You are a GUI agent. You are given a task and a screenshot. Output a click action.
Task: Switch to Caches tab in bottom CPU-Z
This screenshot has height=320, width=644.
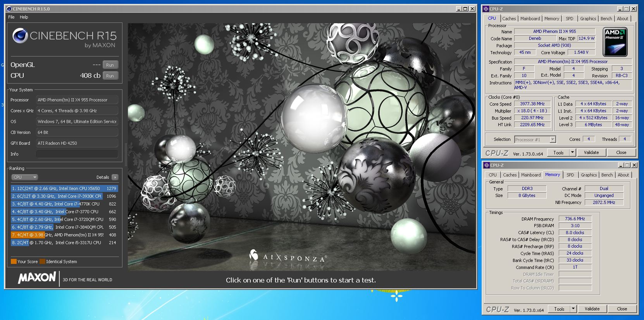click(x=510, y=175)
